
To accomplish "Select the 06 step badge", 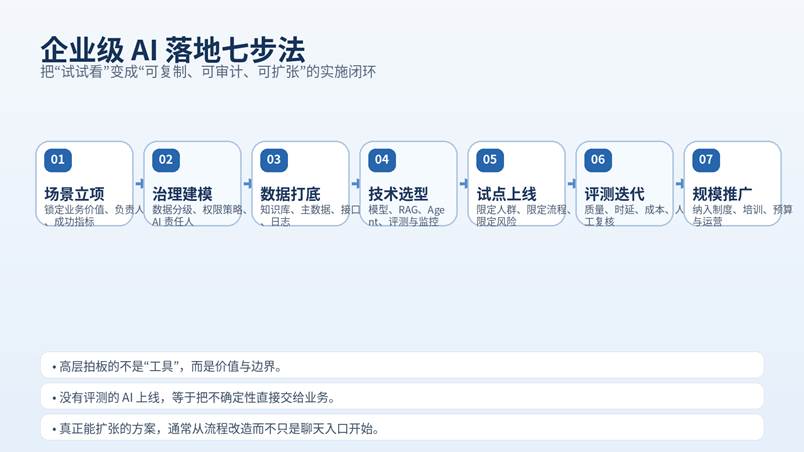I will pyautogui.click(x=598, y=160).
